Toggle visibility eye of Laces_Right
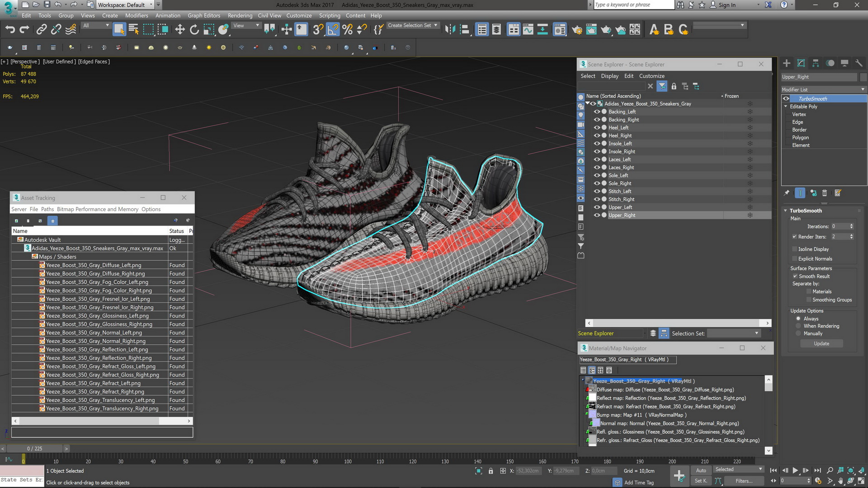 click(x=597, y=167)
